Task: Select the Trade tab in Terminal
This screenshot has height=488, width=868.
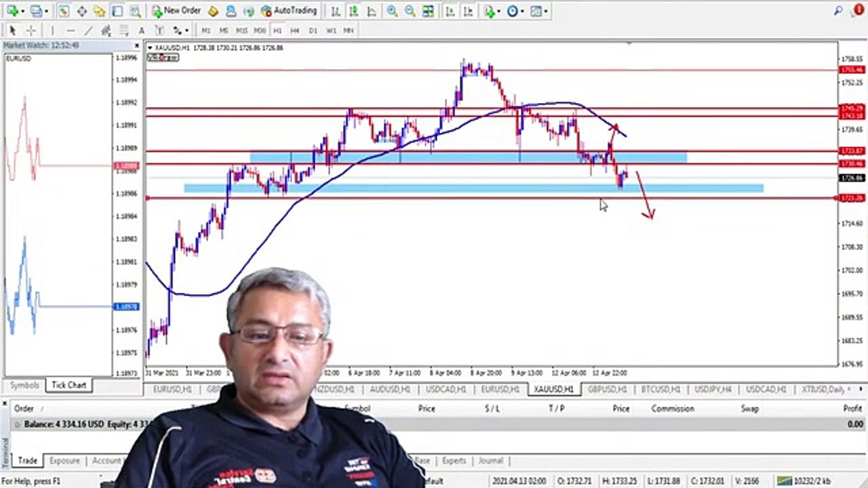Action: (x=27, y=461)
